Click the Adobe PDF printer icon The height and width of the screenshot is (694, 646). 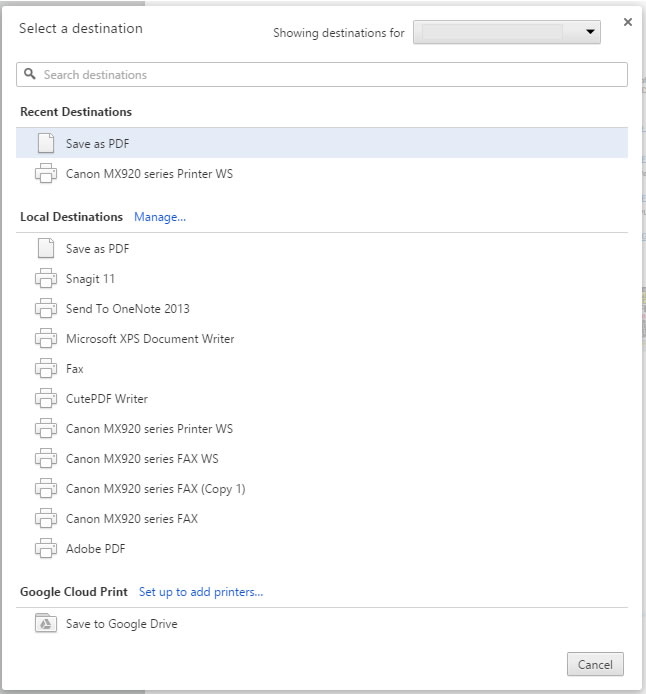coord(46,548)
